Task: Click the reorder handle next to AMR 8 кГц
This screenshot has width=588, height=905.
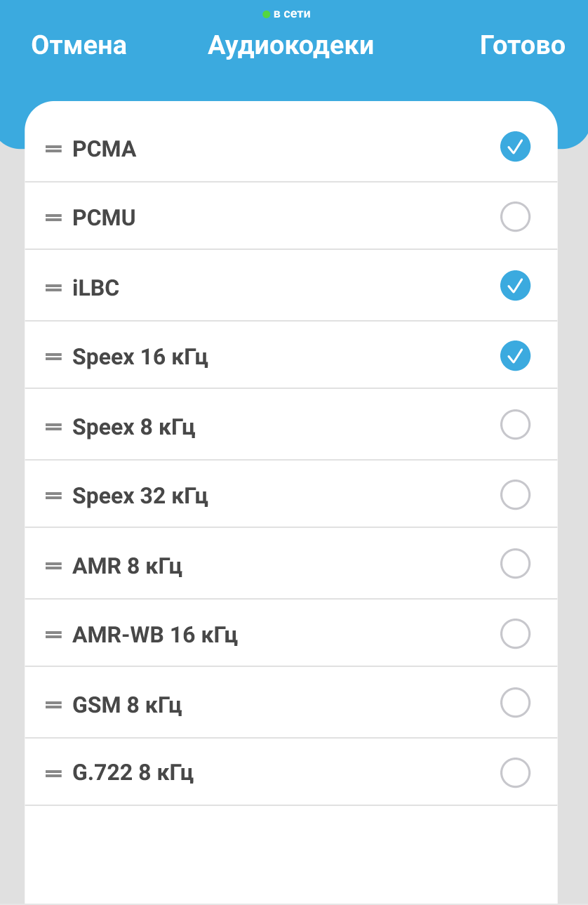Action: 53,565
